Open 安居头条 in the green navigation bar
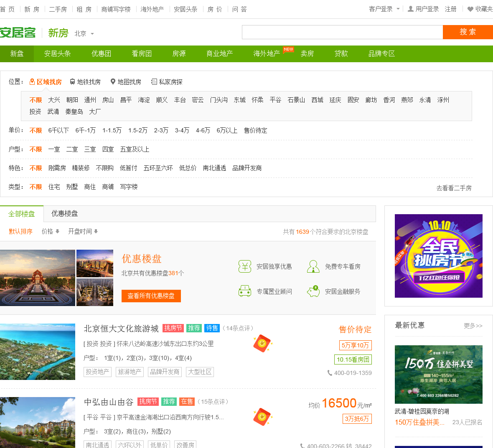This screenshot has width=493, height=448. pyautogui.click(x=57, y=54)
